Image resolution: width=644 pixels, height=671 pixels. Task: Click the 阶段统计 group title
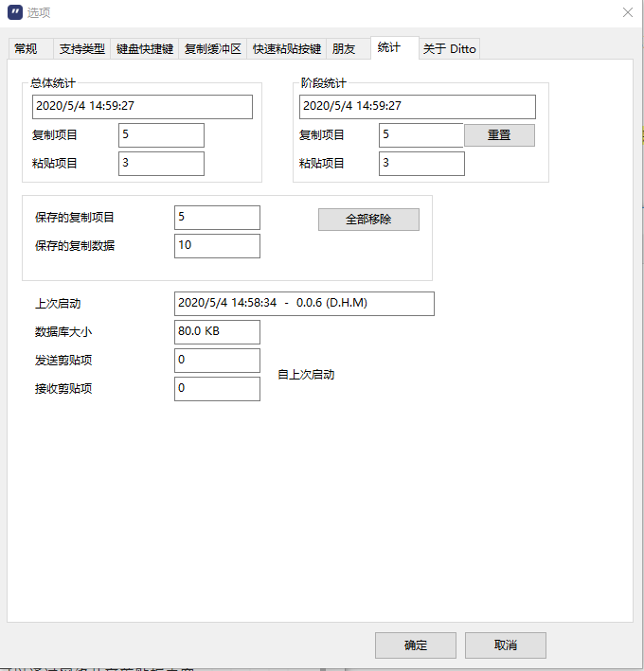(323, 83)
